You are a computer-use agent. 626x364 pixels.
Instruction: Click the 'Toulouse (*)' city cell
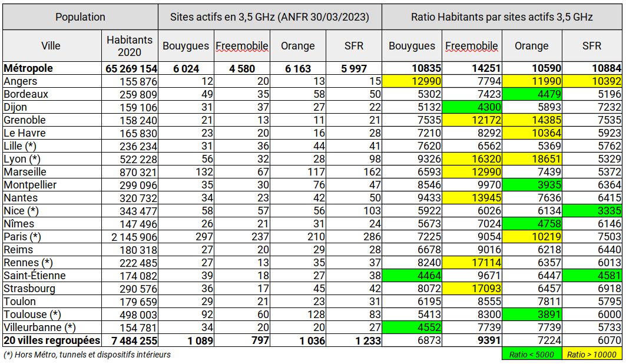pos(52,315)
